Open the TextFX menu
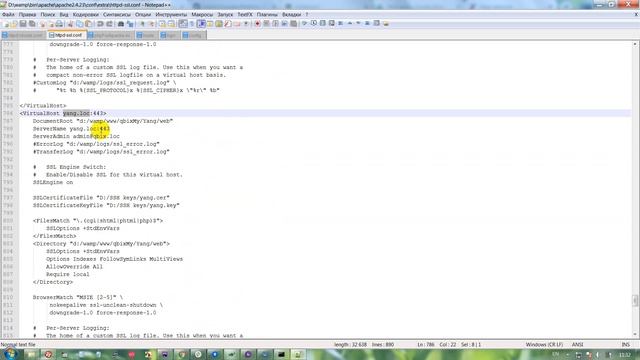The image size is (640, 360). tap(245, 14)
